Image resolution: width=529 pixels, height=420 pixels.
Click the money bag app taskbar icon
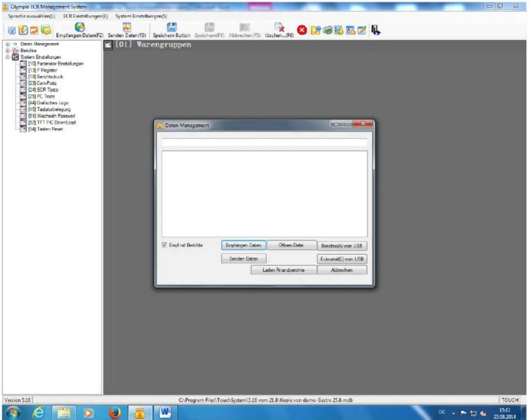point(140,413)
